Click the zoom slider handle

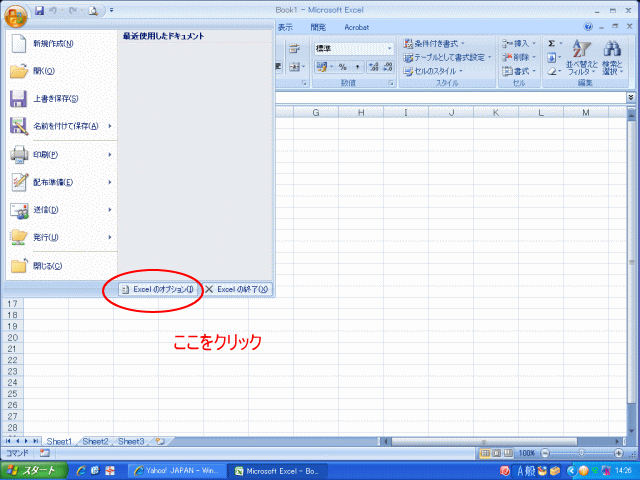coord(582,453)
